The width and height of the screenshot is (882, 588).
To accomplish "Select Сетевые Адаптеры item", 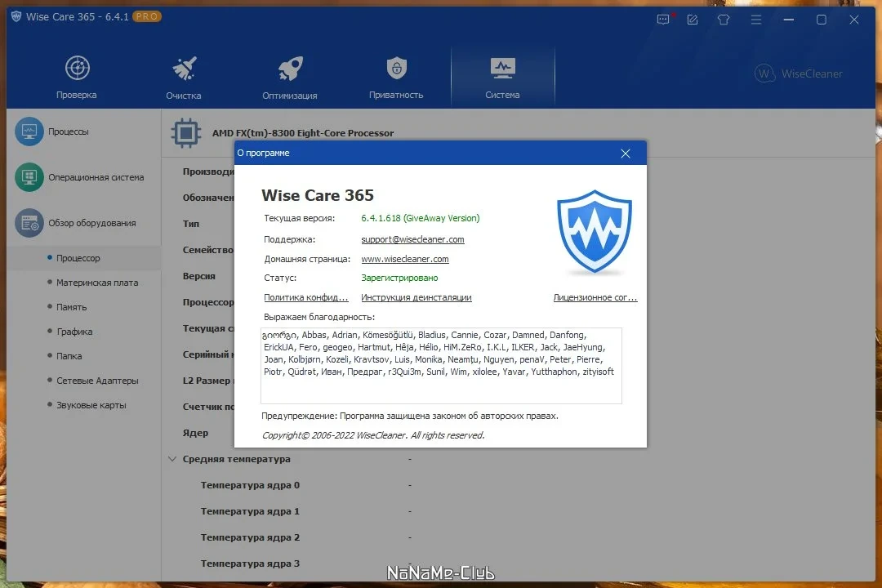I will tap(97, 381).
